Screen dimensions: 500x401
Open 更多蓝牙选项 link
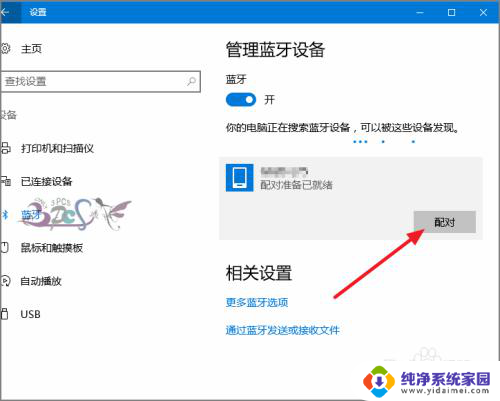(x=257, y=302)
